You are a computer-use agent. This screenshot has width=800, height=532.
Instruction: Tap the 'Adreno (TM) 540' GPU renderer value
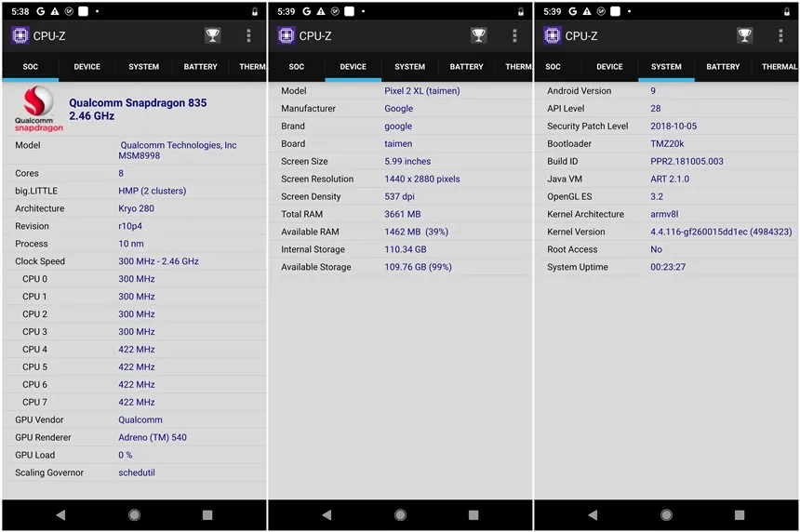[153, 437]
